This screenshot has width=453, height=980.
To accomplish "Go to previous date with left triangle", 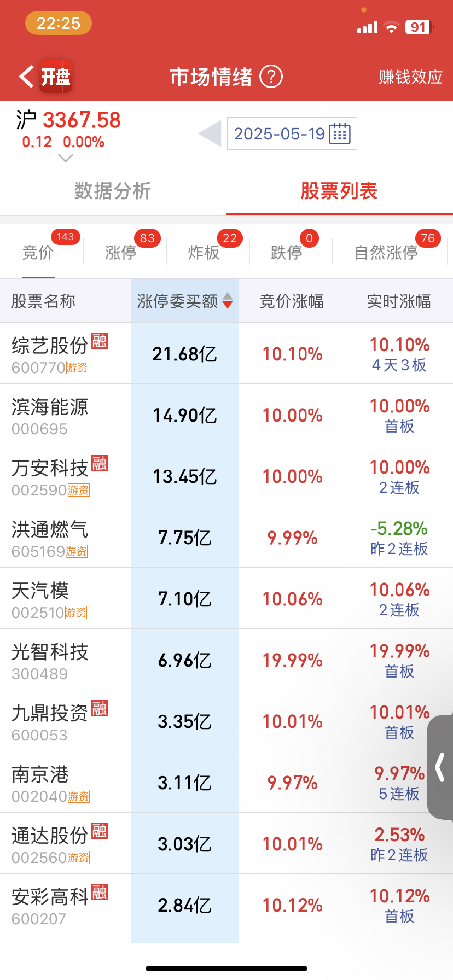I will pos(210,133).
